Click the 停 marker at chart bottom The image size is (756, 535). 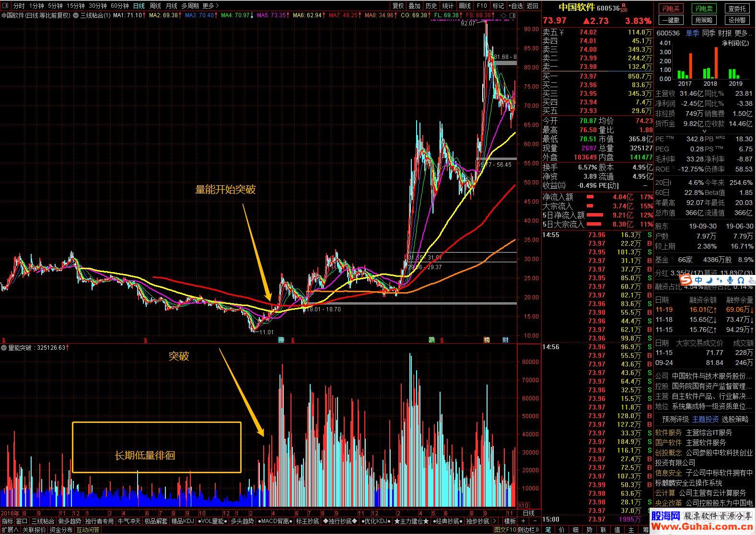click(x=281, y=340)
